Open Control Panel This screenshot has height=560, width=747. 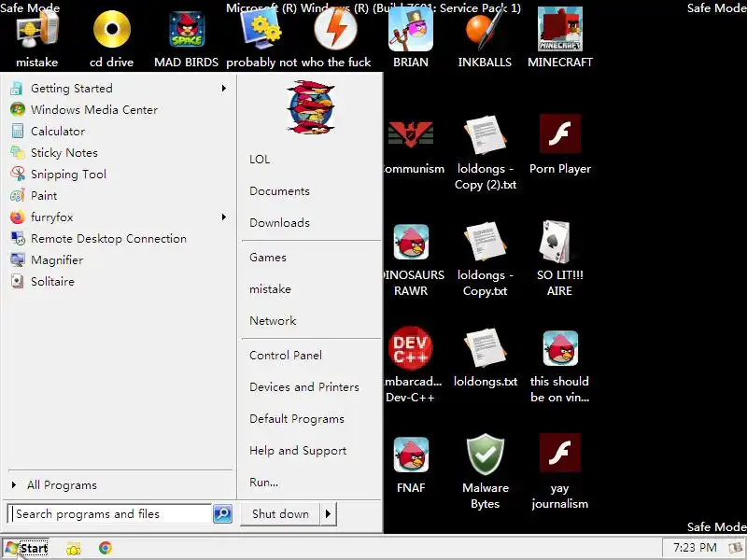coord(286,356)
